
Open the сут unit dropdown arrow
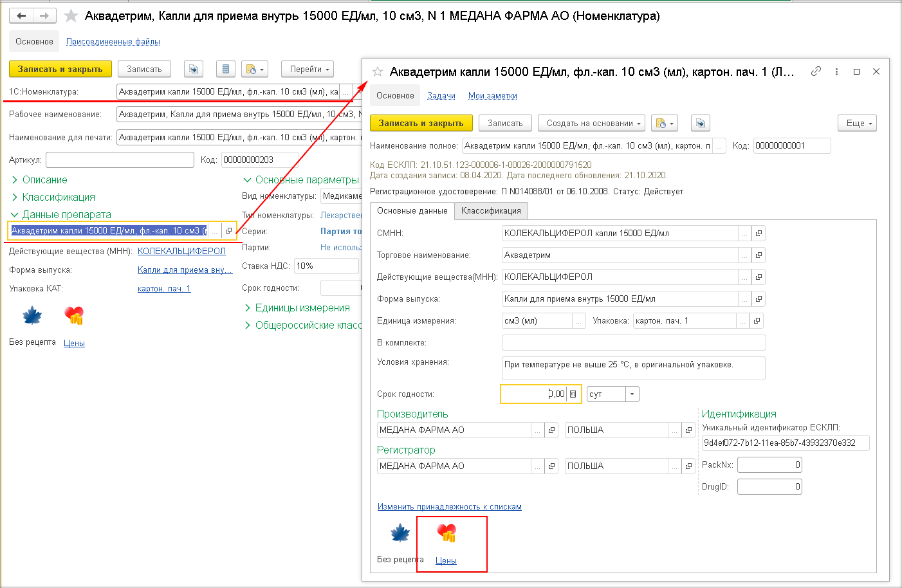(632, 394)
